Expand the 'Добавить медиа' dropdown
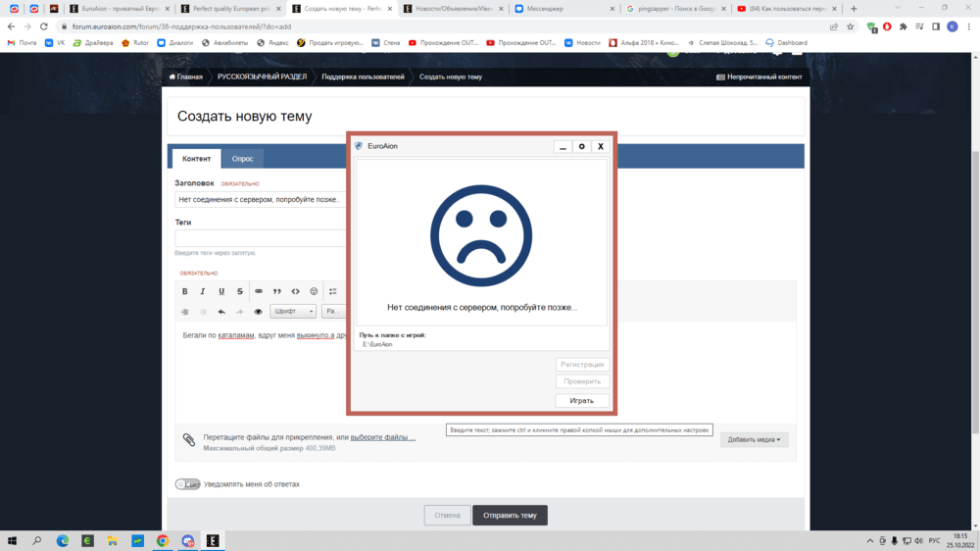The width and height of the screenshot is (980, 551). (x=754, y=440)
